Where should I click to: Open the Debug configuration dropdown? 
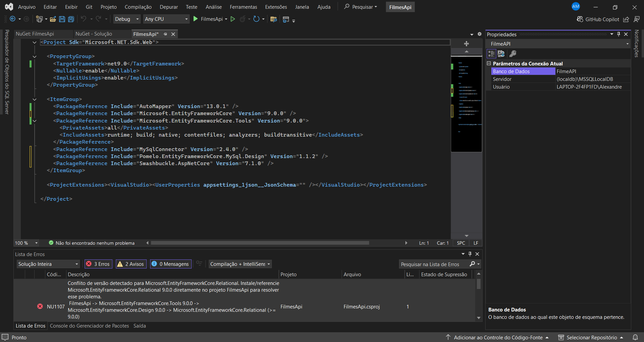127,19
